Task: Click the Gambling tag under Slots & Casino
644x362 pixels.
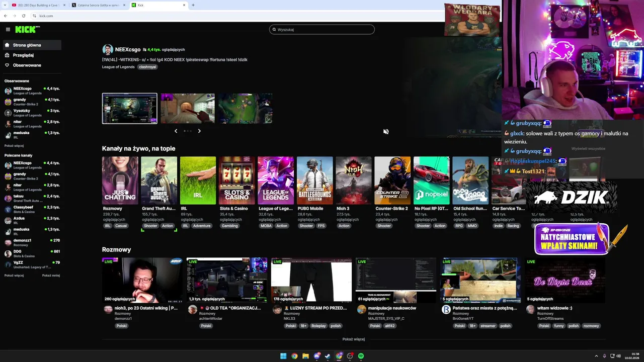Action: point(230,226)
